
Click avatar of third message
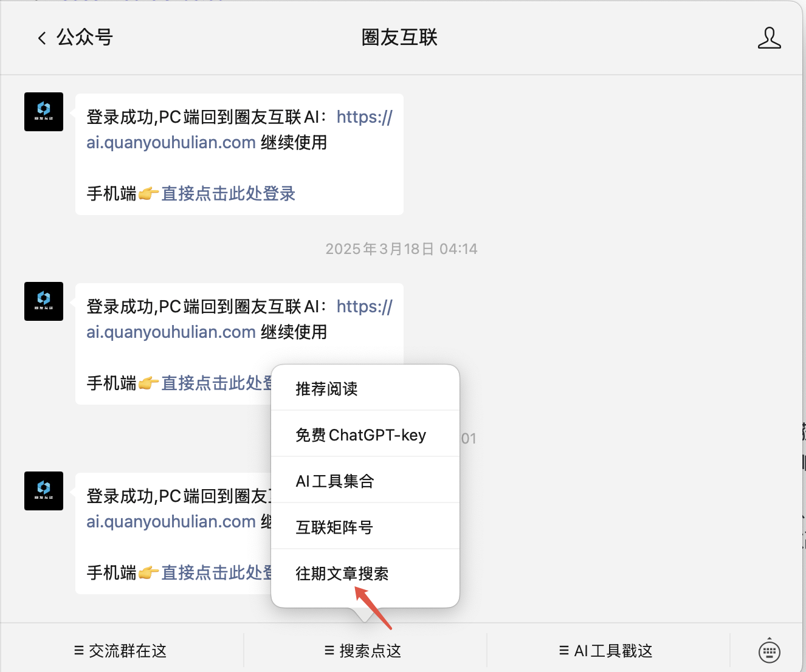[44, 491]
